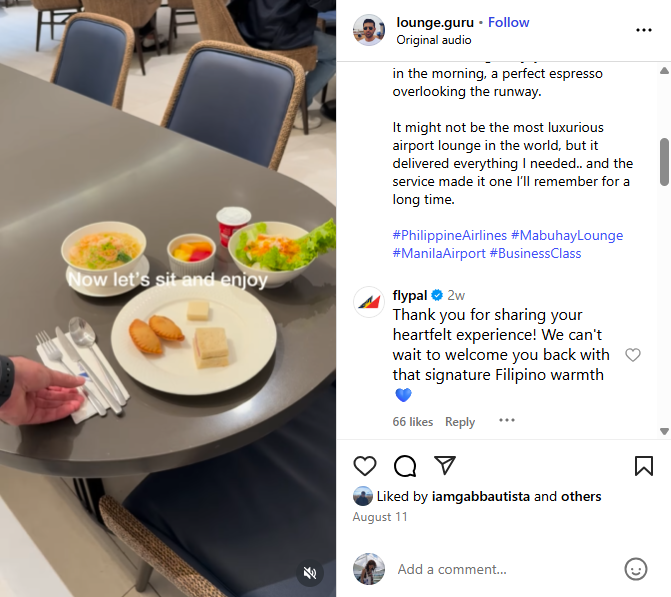Open comments via the speech bubble icon
Image resolution: width=671 pixels, height=597 pixels.
point(405,466)
